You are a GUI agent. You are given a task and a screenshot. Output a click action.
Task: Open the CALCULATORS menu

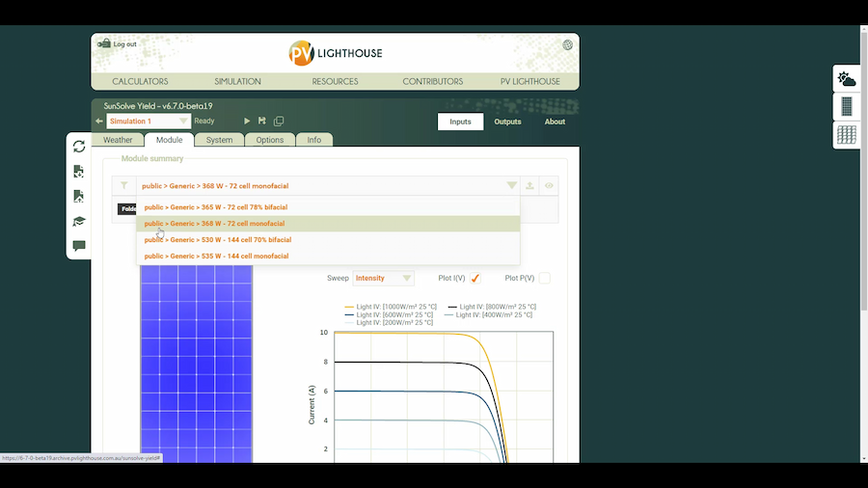[140, 81]
